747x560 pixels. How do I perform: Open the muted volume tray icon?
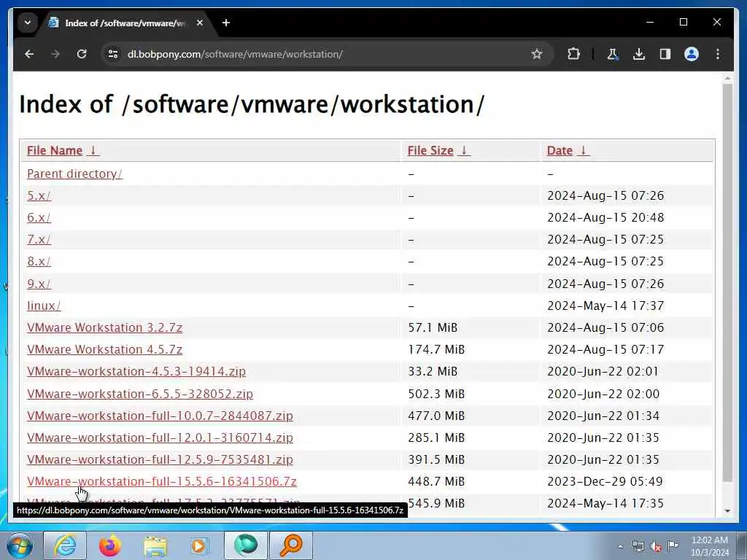tap(656, 546)
